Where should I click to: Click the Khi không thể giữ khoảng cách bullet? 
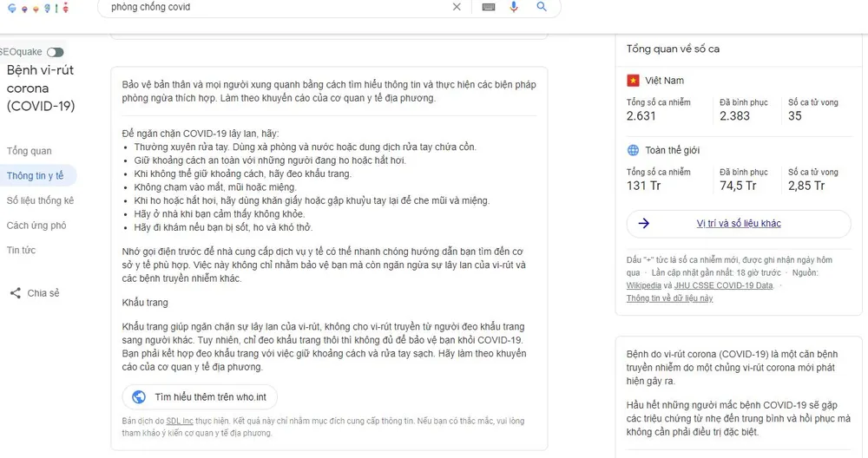point(243,173)
